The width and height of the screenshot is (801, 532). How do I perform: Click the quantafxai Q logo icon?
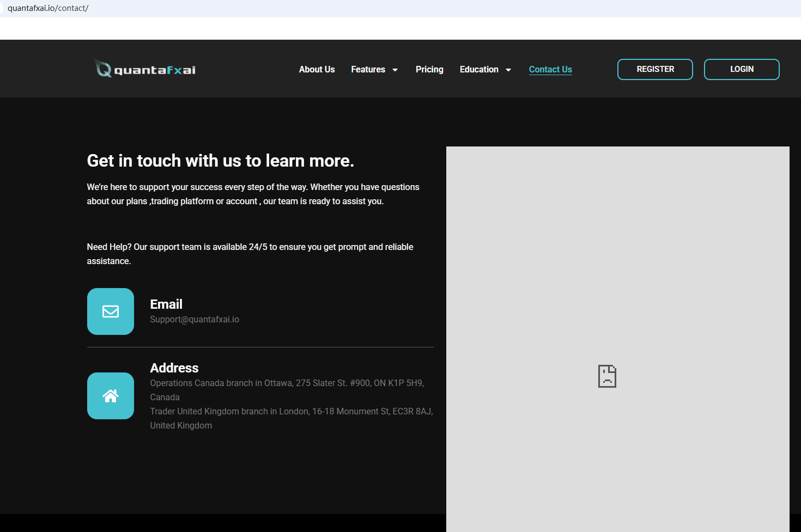coord(103,69)
